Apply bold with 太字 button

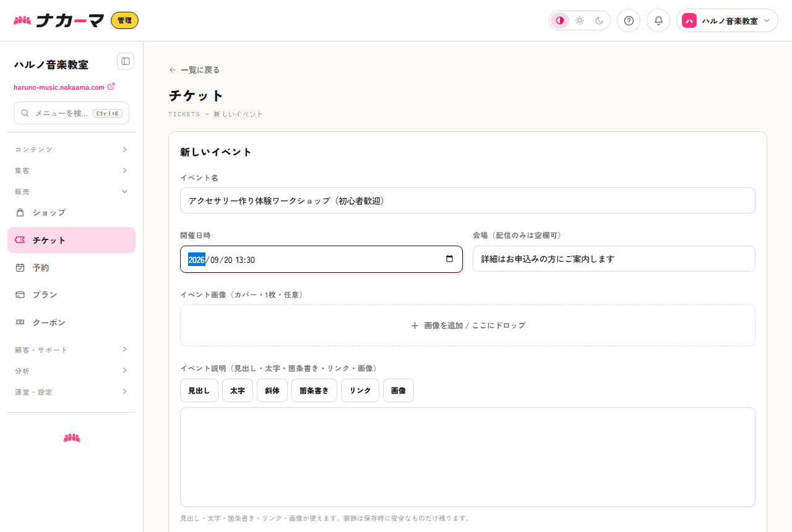tap(238, 390)
